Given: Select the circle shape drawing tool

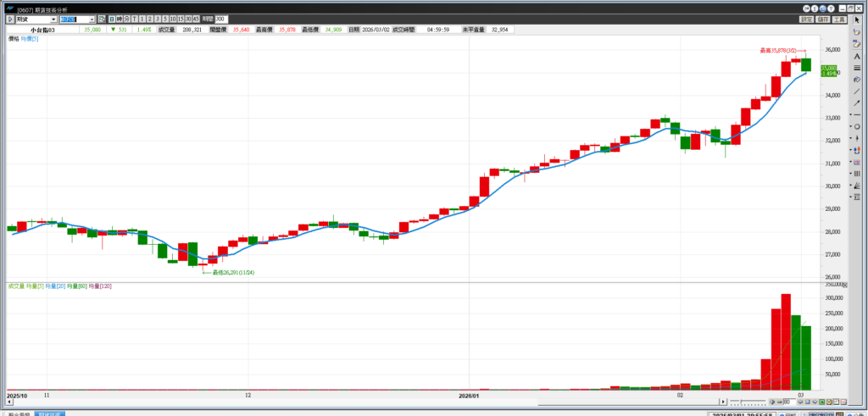Looking at the screenshot, I should 857,126.
